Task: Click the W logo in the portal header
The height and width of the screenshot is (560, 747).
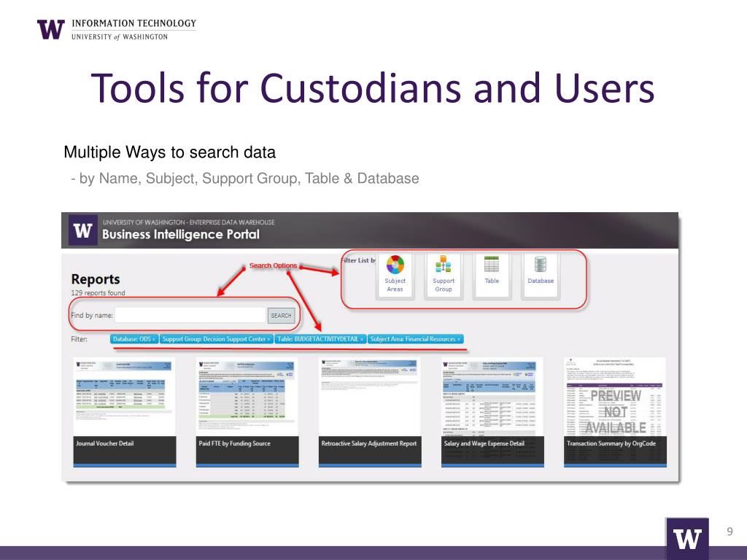Action: tap(83, 230)
